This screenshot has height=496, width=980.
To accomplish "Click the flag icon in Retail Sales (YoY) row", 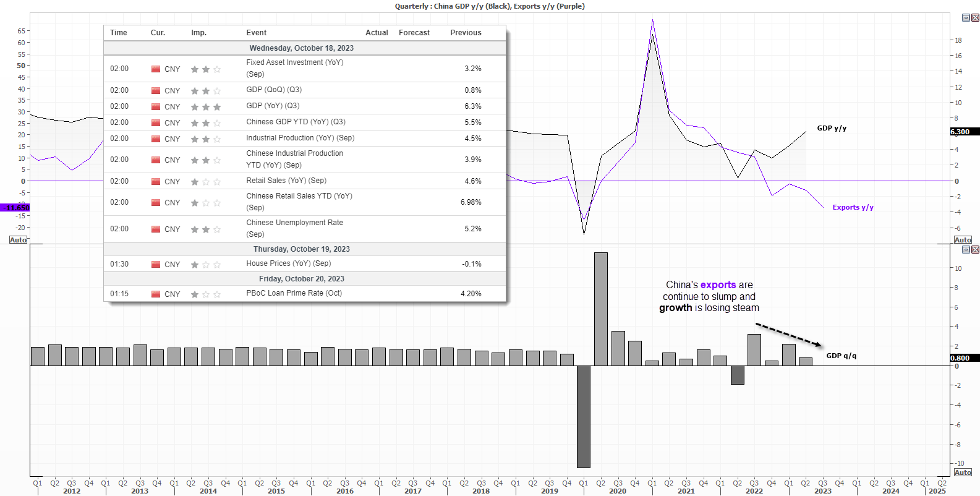I will point(156,181).
